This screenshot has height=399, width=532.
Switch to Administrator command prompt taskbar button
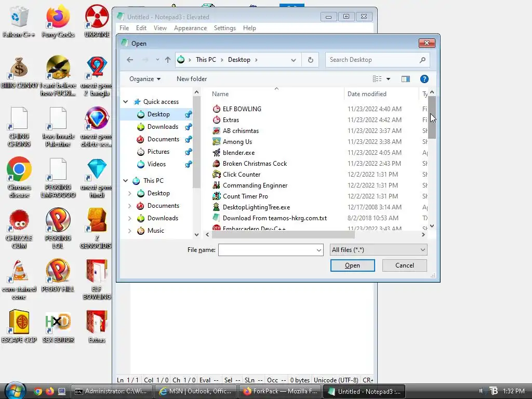click(x=112, y=391)
